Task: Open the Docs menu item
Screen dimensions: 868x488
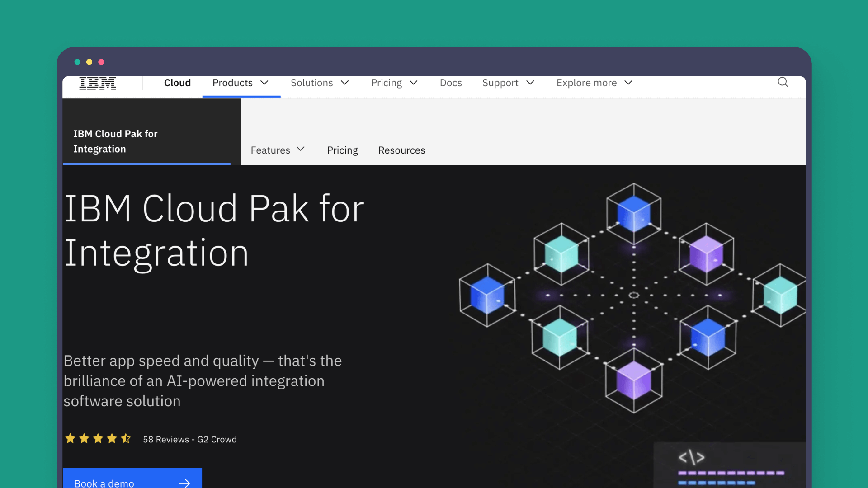Action: pyautogui.click(x=451, y=83)
